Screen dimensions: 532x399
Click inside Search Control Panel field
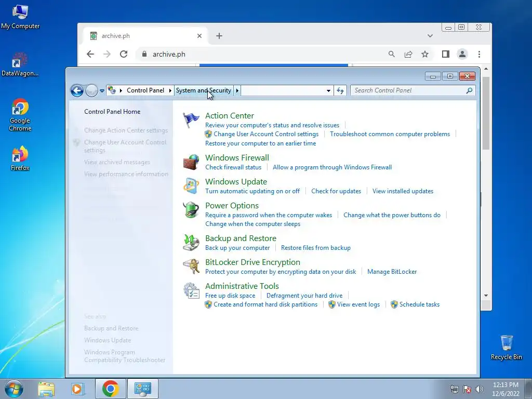[x=409, y=90]
